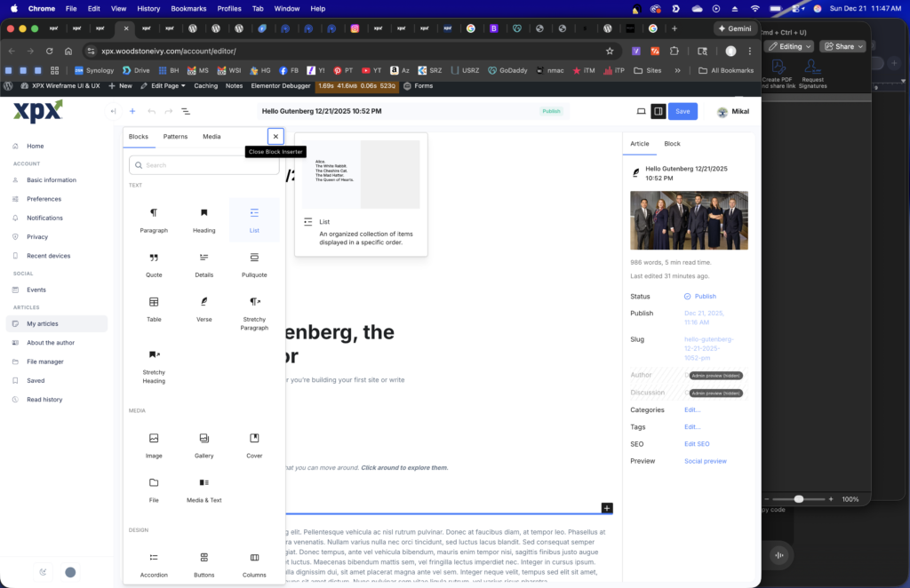Insert a Cover block
The width and height of the screenshot is (910, 588).
click(254, 444)
